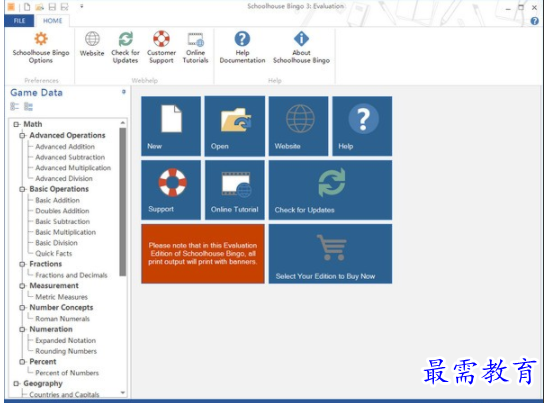Collapse the Number Concepts node
The image size is (545, 403).
(x=22, y=308)
